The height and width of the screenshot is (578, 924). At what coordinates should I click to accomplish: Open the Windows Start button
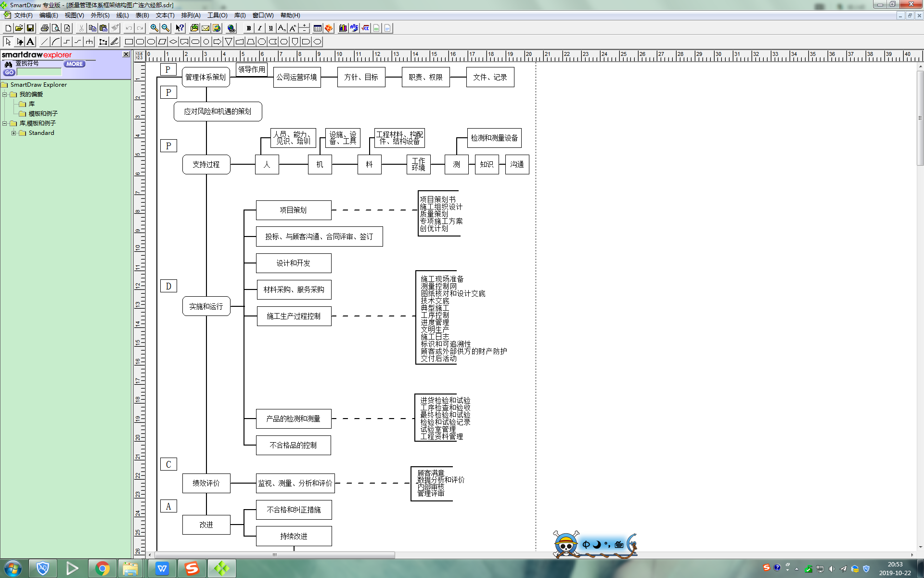tap(13, 569)
